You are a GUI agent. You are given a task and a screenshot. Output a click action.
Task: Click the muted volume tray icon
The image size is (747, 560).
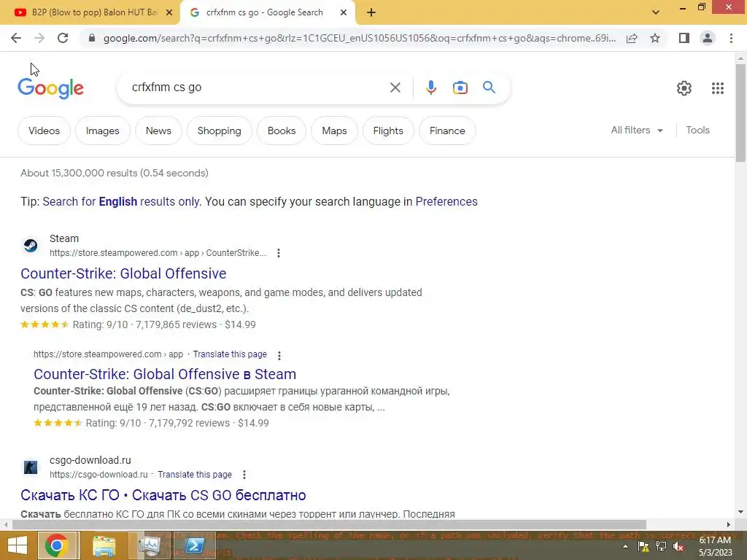[x=678, y=547]
